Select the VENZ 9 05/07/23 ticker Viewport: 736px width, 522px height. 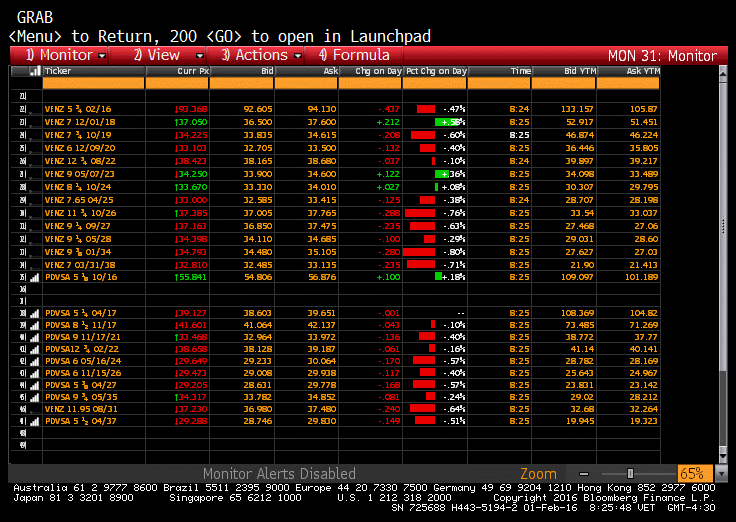[x=80, y=174]
